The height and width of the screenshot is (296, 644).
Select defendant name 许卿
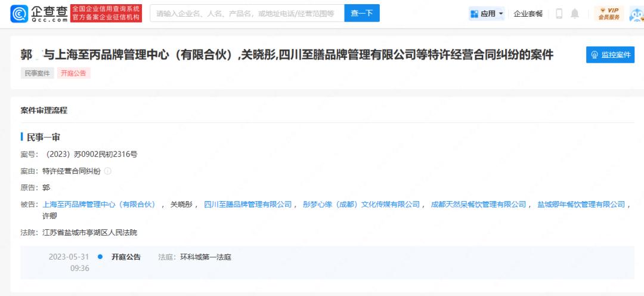(49, 215)
